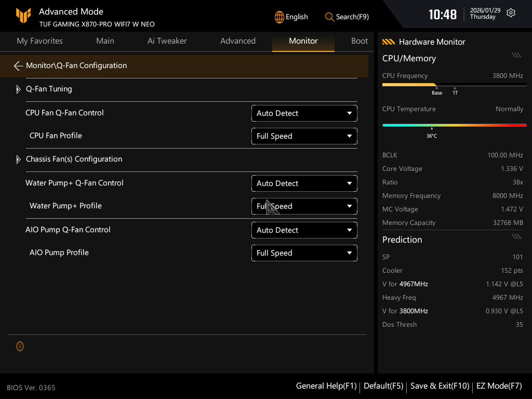The width and height of the screenshot is (532, 399).
Task: Click the Cooler 152 pts value
Action: click(x=512, y=270)
